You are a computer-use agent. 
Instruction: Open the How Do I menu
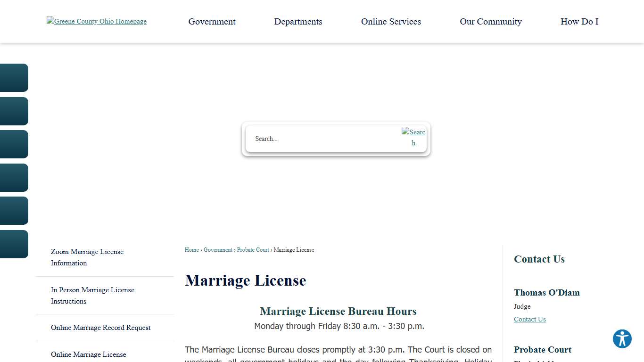tap(579, 21)
